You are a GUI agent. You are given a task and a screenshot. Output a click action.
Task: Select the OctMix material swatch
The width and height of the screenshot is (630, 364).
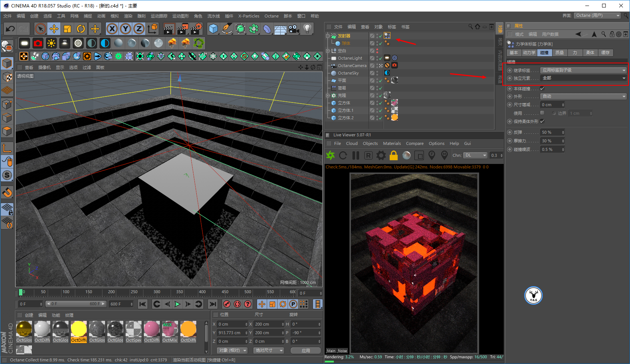click(170, 332)
